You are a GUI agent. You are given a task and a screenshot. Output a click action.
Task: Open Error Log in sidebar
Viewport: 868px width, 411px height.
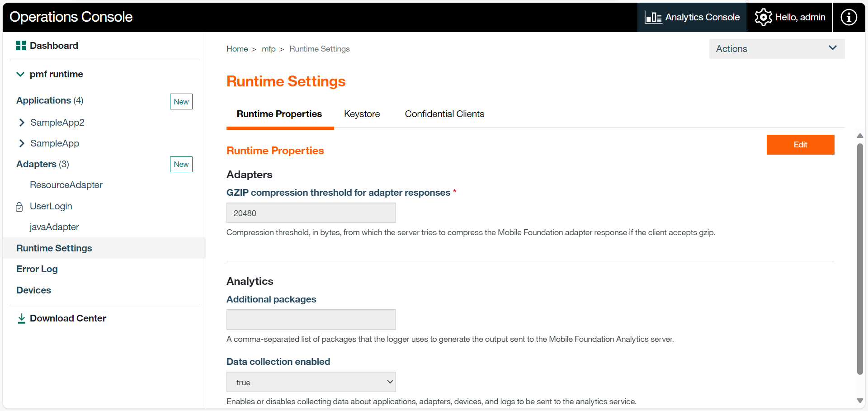tap(37, 269)
